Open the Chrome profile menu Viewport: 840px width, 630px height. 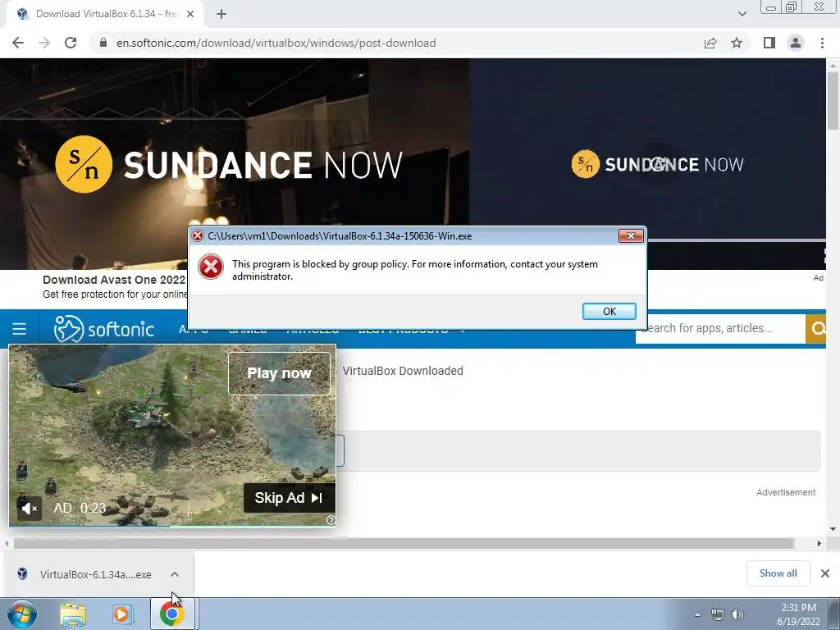pyautogui.click(x=796, y=43)
